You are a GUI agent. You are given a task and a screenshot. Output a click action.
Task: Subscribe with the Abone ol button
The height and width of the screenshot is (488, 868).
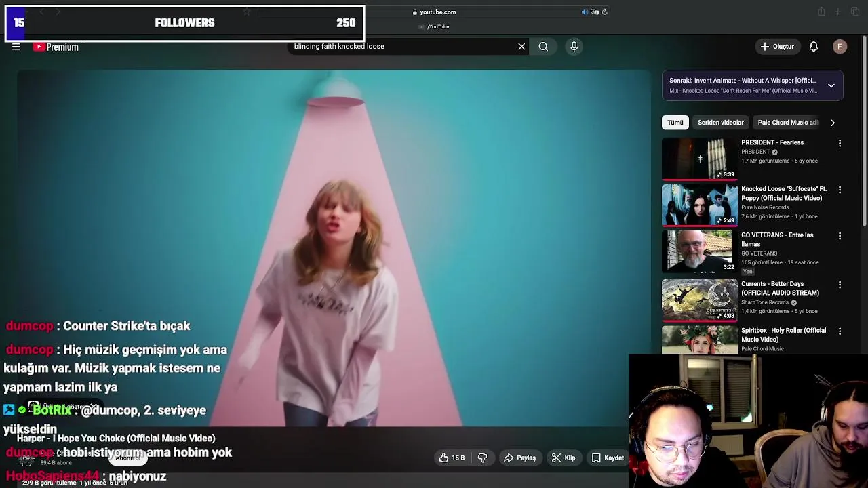click(x=127, y=458)
